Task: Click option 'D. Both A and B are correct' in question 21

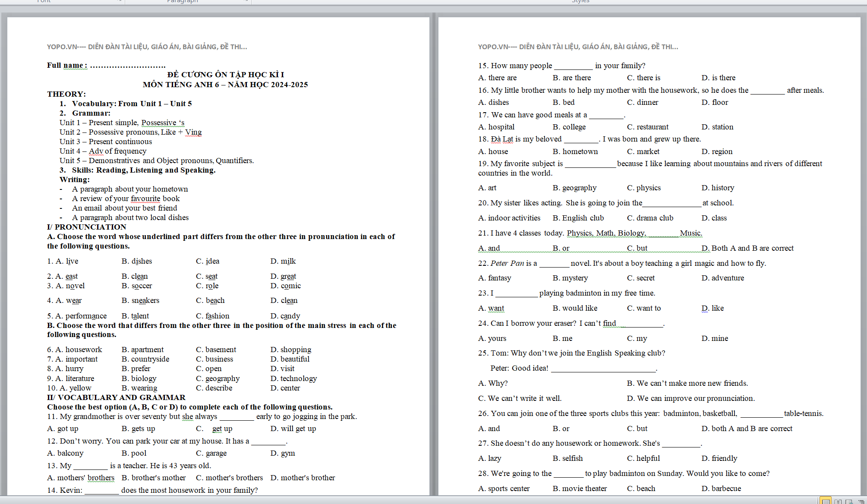Action: point(747,248)
